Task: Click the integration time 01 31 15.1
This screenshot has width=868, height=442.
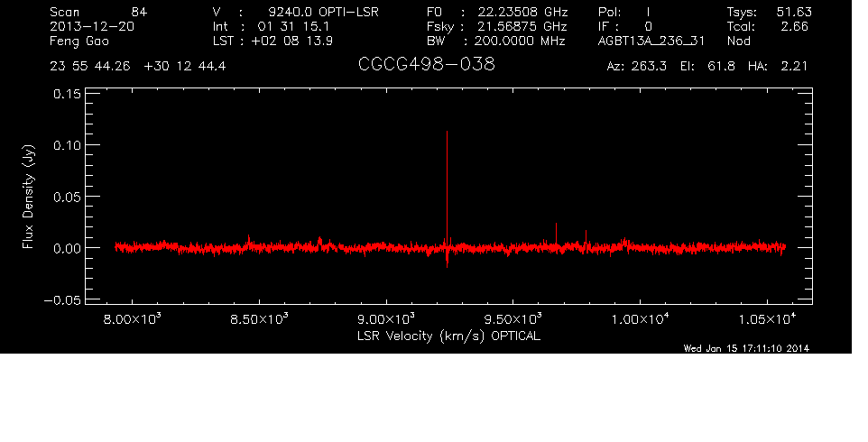Action: (x=293, y=26)
